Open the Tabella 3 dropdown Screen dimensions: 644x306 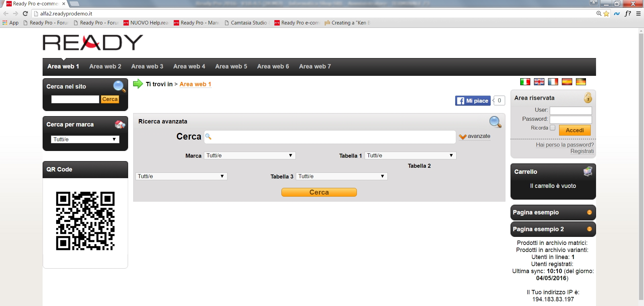tap(341, 176)
